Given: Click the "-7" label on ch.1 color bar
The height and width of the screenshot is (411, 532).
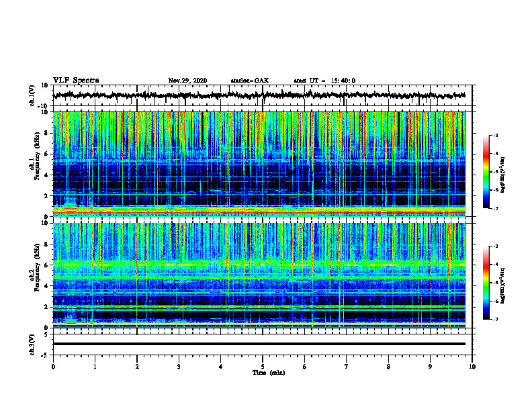Looking at the screenshot, I should [x=495, y=208].
